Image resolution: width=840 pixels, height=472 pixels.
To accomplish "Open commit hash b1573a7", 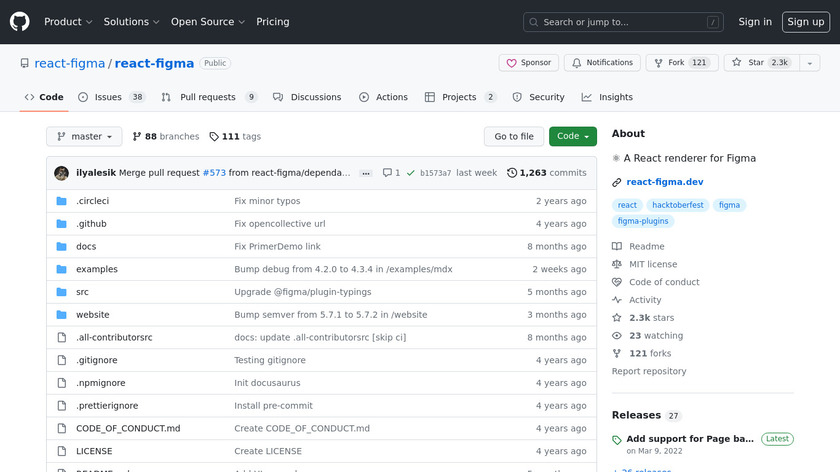I will pyautogui.click(x=436, y=173).
